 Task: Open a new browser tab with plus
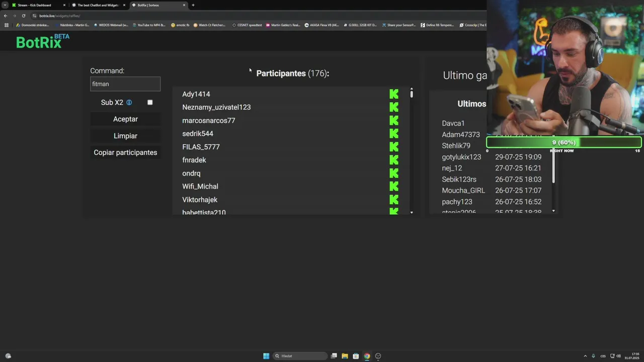coord(193,5)
